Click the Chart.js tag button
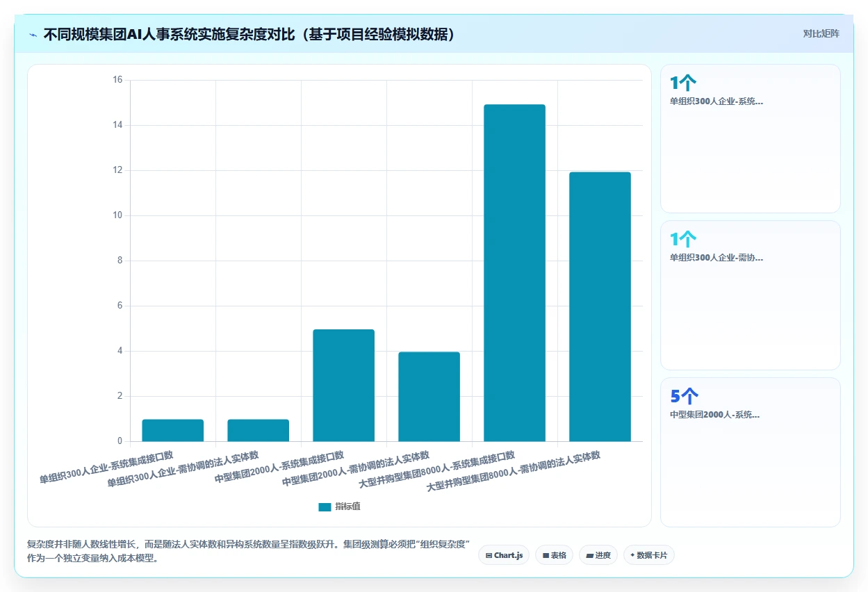This screenshot has width=868, height=592. 504,555
